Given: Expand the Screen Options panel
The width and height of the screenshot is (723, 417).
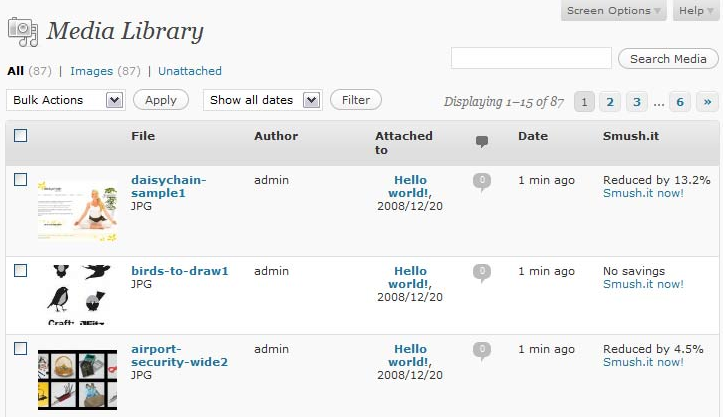Looking at the screenshot, I should click(x=614, y=11).
